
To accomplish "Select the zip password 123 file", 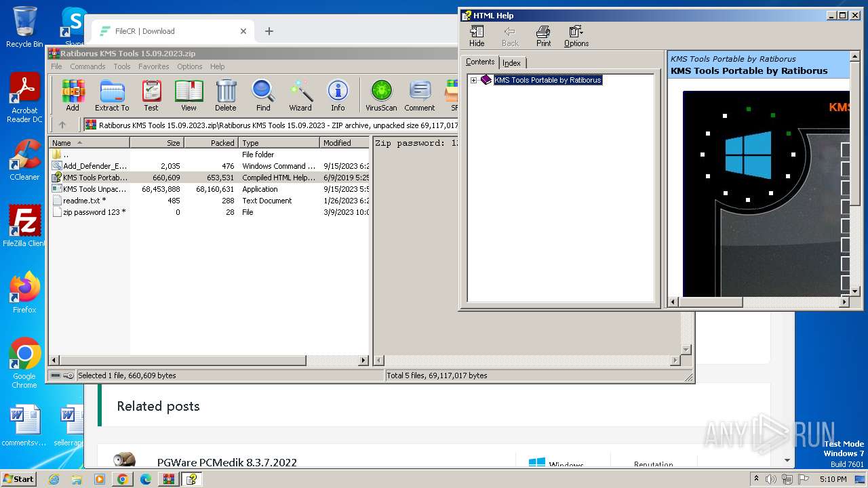I will tap(209, 212).
